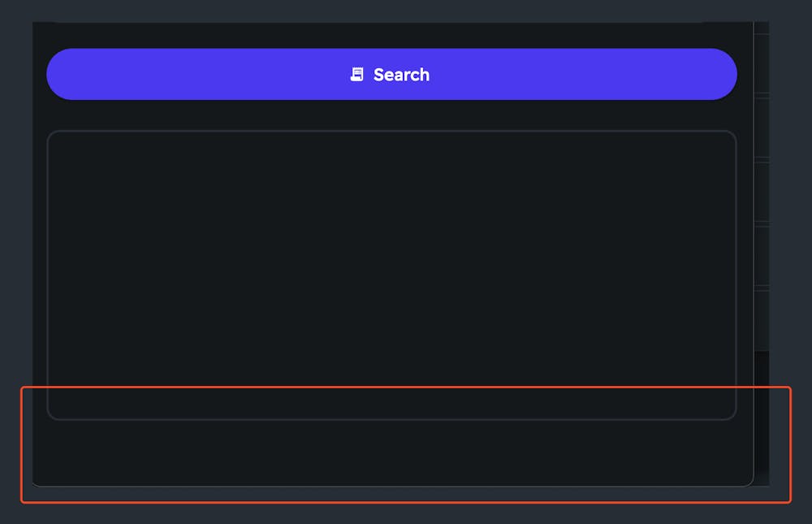Click the Search text label

tap(401, 75)
